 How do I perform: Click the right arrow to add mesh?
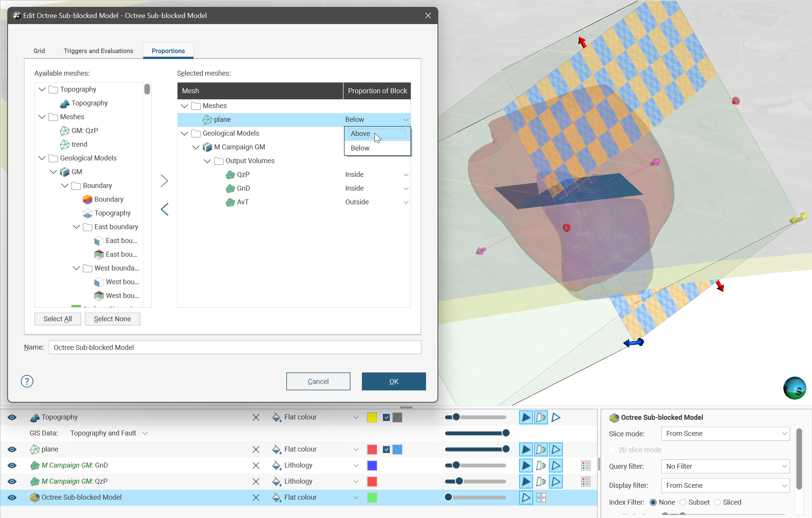164,181
